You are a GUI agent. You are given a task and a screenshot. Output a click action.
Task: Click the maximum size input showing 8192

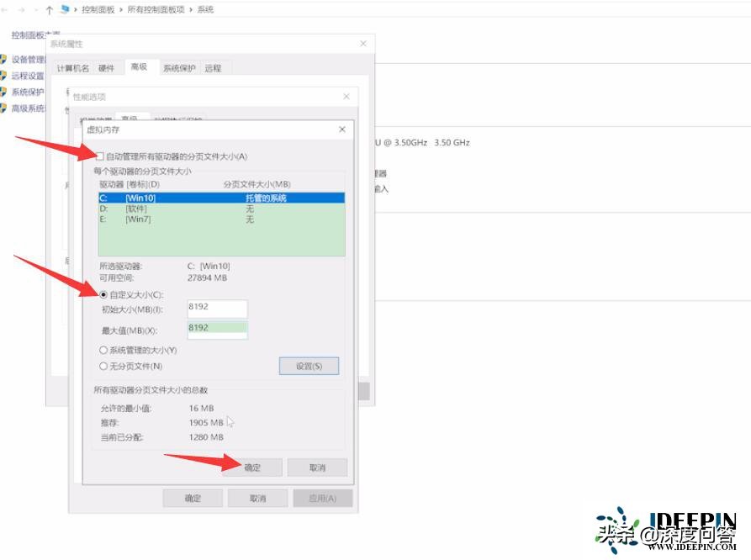pyautogui.click(x=217, y=329)
